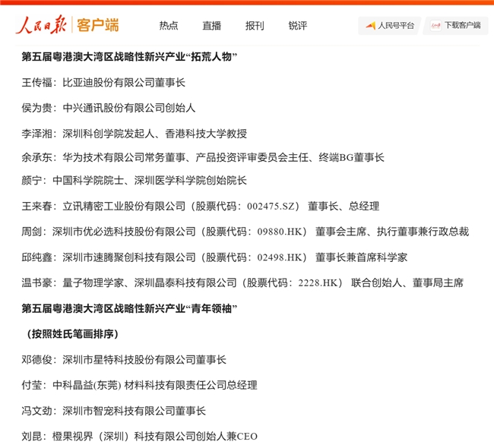This screenshot has width=494, height=448.
Task: Click the 人民日报 calligraphy logo
Action: (43, 25)
